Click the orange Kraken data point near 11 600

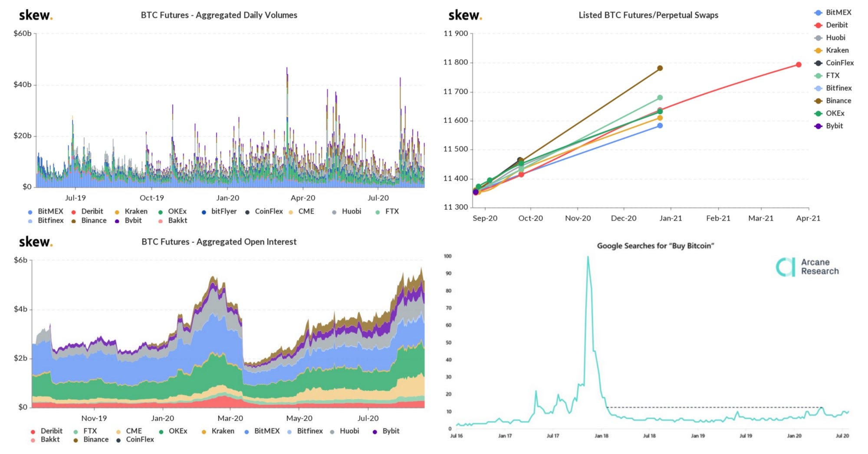point(660,118)
